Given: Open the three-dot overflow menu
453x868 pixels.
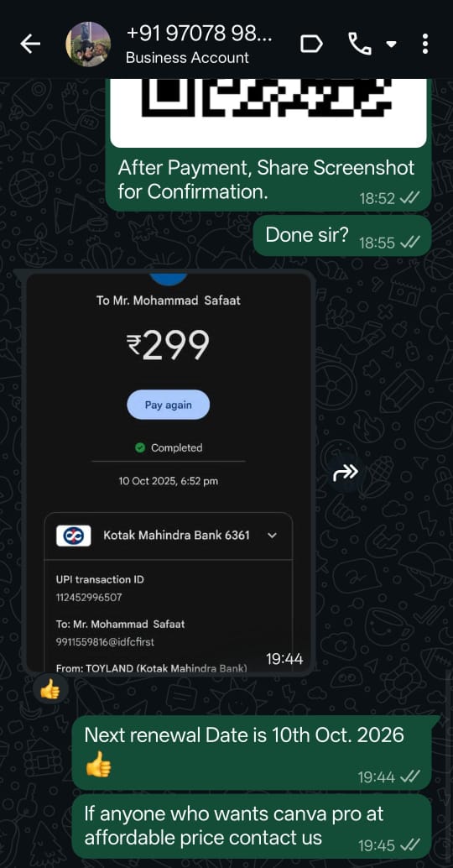Looking at the screenshot, I should point(424,44).
